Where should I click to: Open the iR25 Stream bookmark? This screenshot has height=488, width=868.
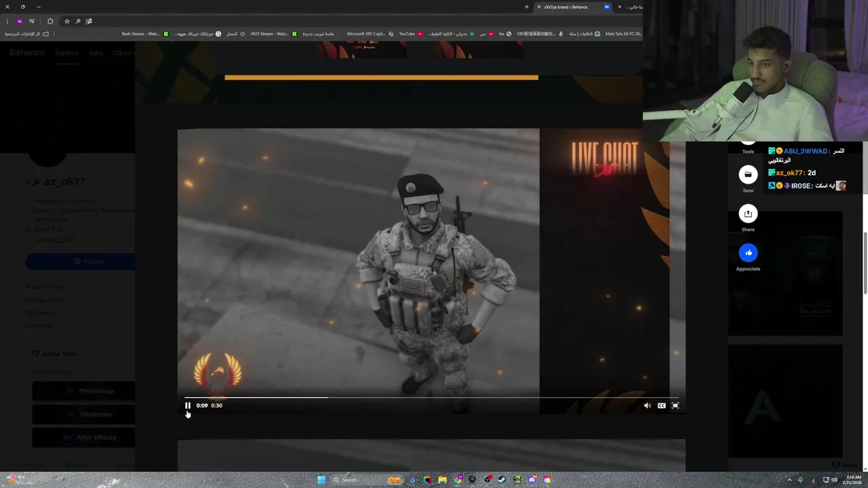(x=273, y=34)
